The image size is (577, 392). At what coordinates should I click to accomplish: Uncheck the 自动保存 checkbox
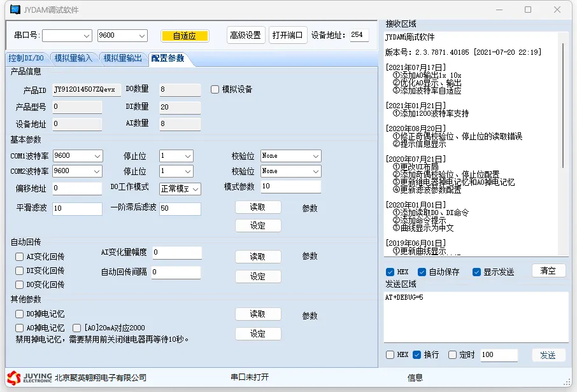pyautogui.click(x=422, y=272)
